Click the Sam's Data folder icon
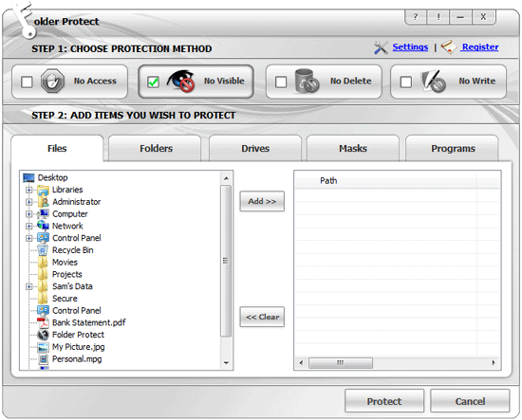 click(43, 286)
